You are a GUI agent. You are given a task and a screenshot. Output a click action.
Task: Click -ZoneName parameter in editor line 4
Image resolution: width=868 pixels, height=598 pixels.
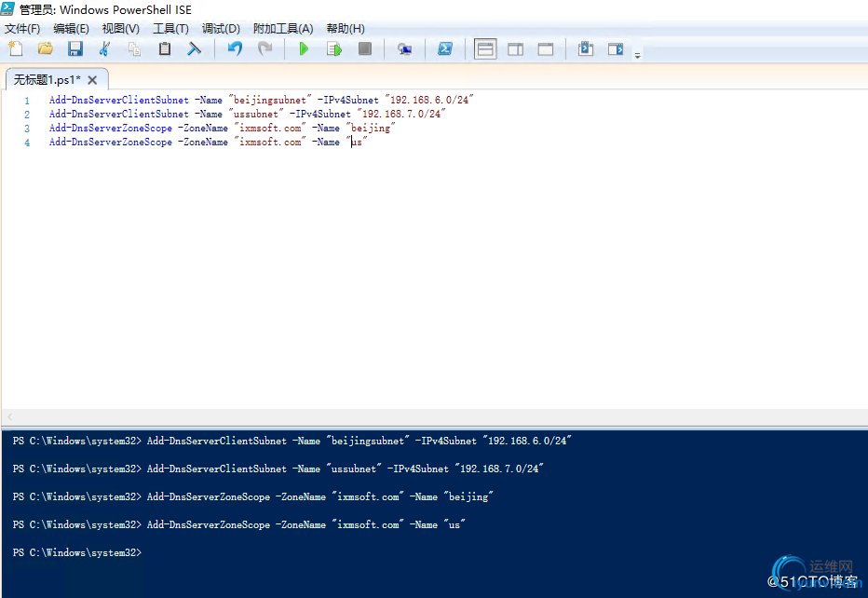point(203,142)
